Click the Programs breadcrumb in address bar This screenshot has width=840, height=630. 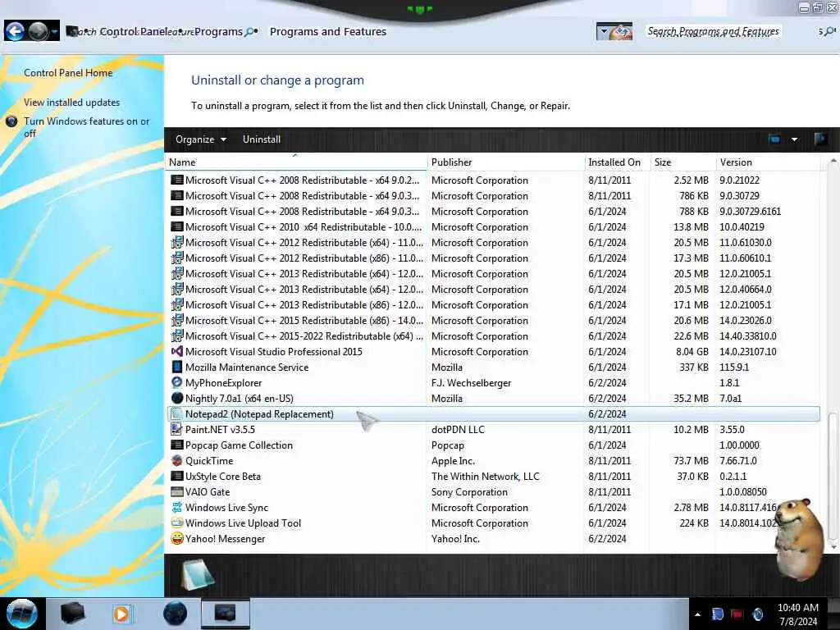[x=218, y=32]
